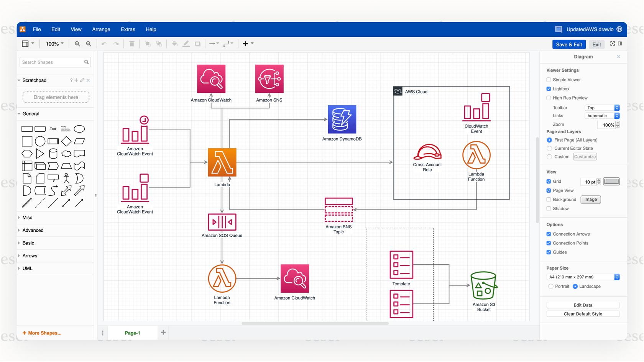The width and height of the screenshot is (644, 362).
Task: Select the Portrait radio button
Action: (550, 286)
